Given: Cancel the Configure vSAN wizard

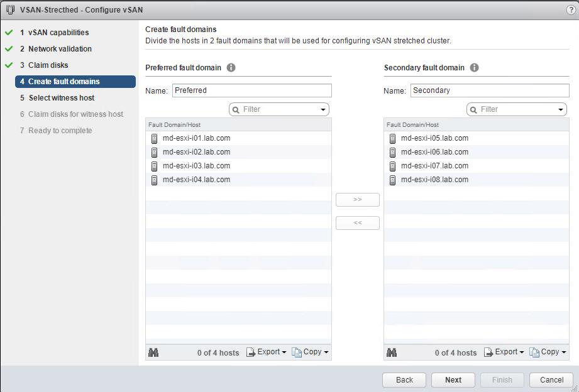Looking at the screenshot, I should pyautogui.click(x=552, y=380).
